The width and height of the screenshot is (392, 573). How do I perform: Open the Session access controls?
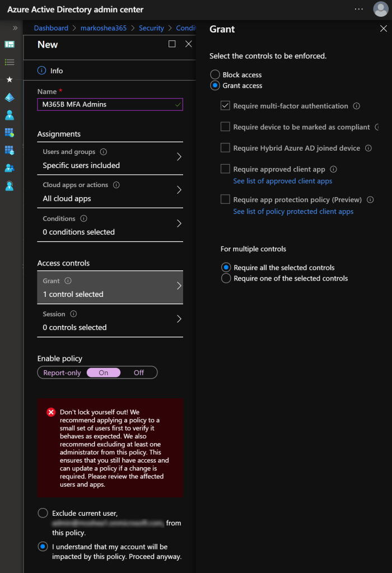(110, 320)
